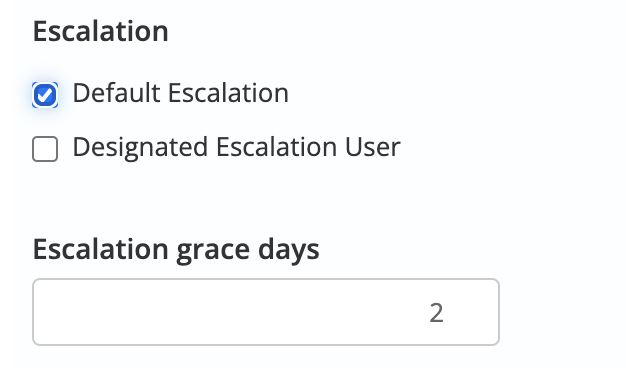
Task: Disable default escalation via its blue checkbox
Action: point(45,95)
